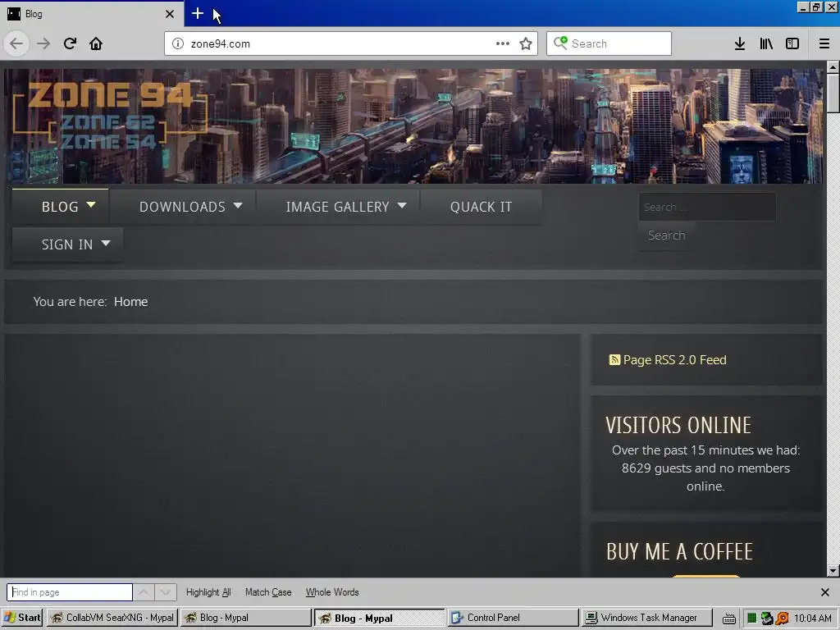Switch to inactive Blog - Mypal taskbar button
Image resolution: width=840 pixels, height=630 pixels.
[x=246, y=618]
